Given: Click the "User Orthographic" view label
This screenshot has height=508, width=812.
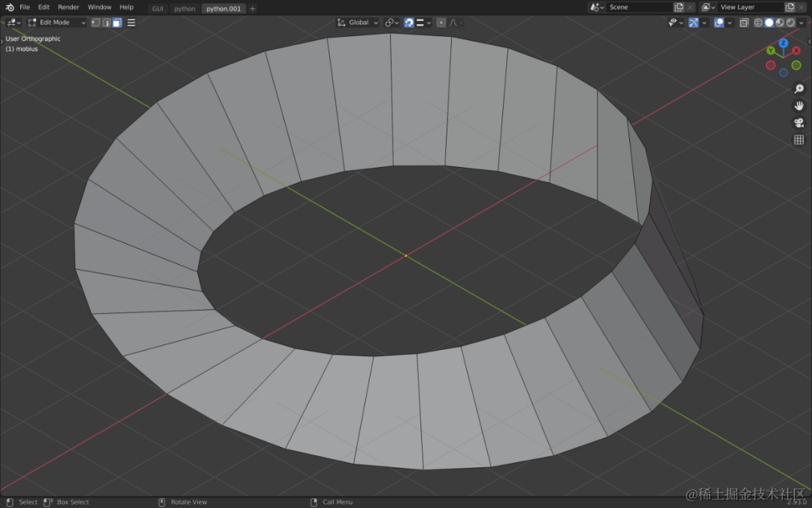Looking at the screenshot, I should tap(32, 39).
